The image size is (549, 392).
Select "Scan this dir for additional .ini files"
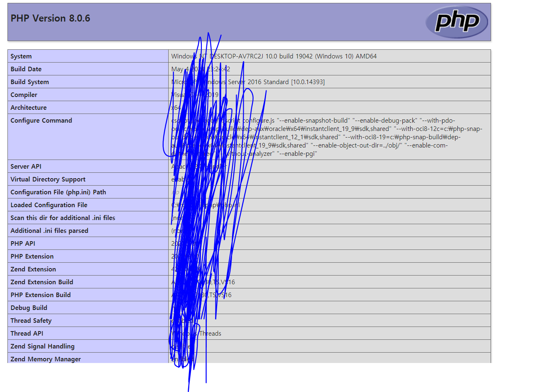[x=63, y=218]
